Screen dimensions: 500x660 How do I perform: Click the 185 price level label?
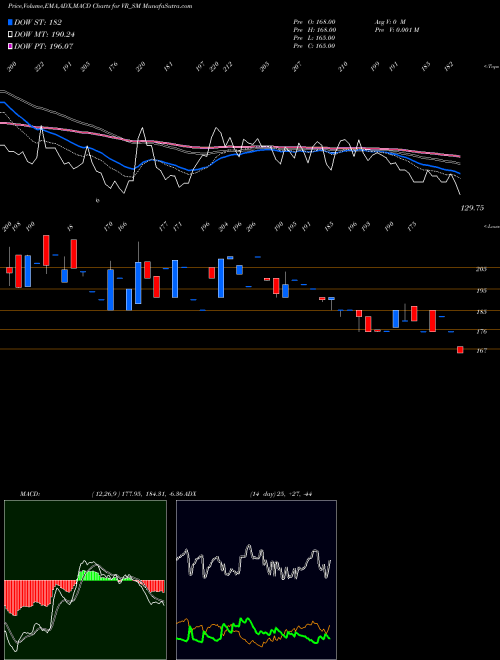tap(481, 312)
